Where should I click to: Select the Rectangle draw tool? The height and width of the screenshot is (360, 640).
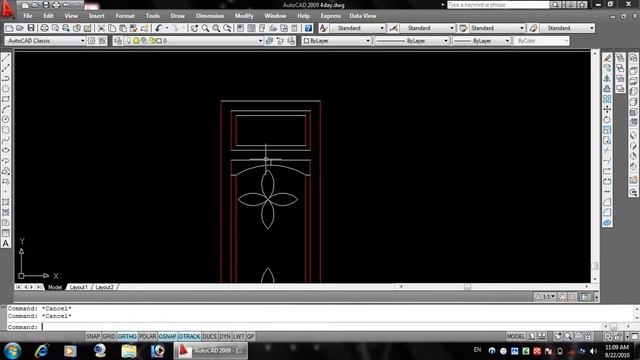pos(6,99)
